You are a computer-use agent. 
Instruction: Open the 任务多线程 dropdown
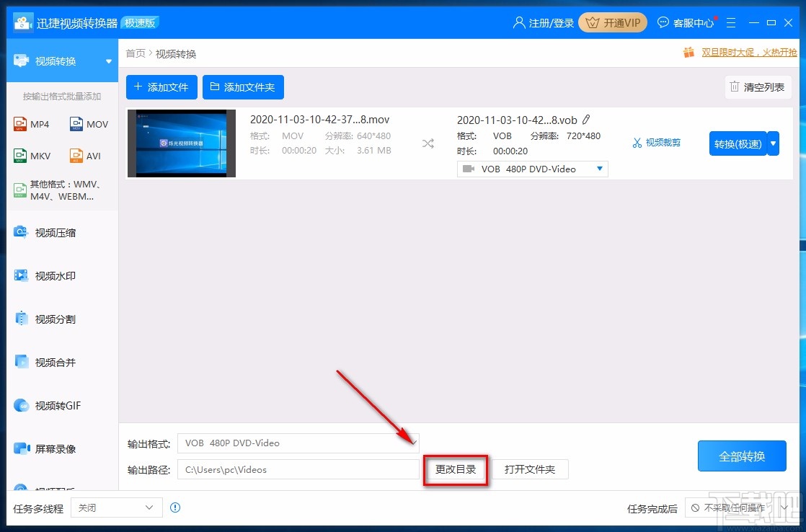117,507
